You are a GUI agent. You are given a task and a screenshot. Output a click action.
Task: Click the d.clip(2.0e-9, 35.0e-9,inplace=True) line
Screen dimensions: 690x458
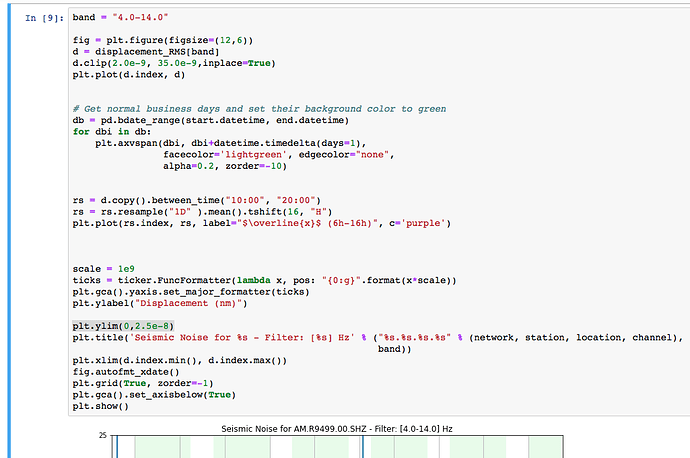(174, 63)
